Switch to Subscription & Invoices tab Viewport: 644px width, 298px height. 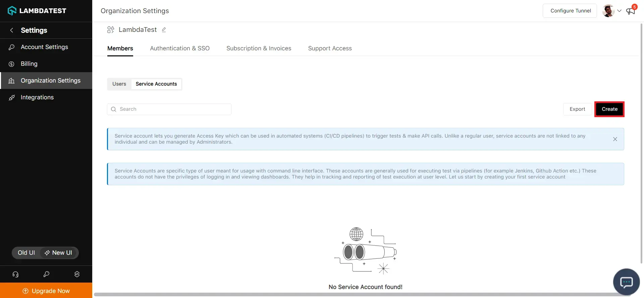pos(259,48)
